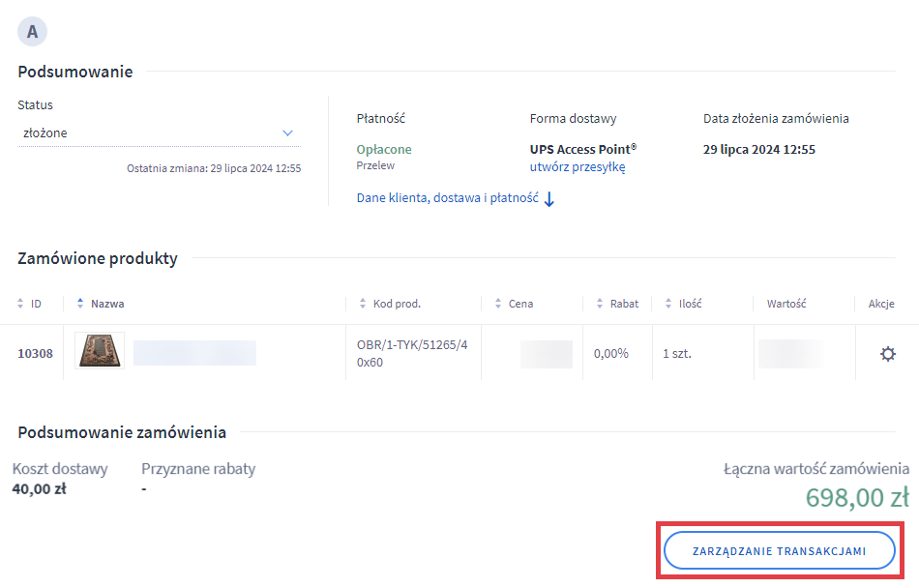Click the sort arrows beside ID column
Screen dimensions: 919x588
[x=21, y=304]
